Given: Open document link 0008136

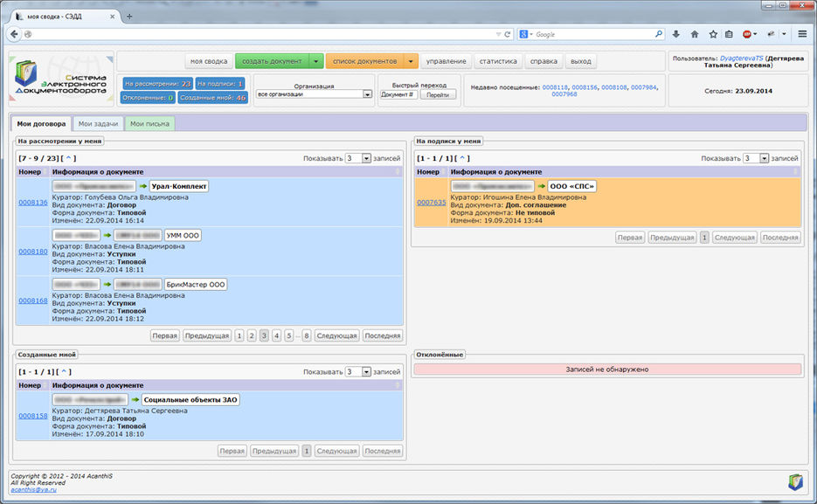Looking at the screenshot, I should tap(33, 203).
